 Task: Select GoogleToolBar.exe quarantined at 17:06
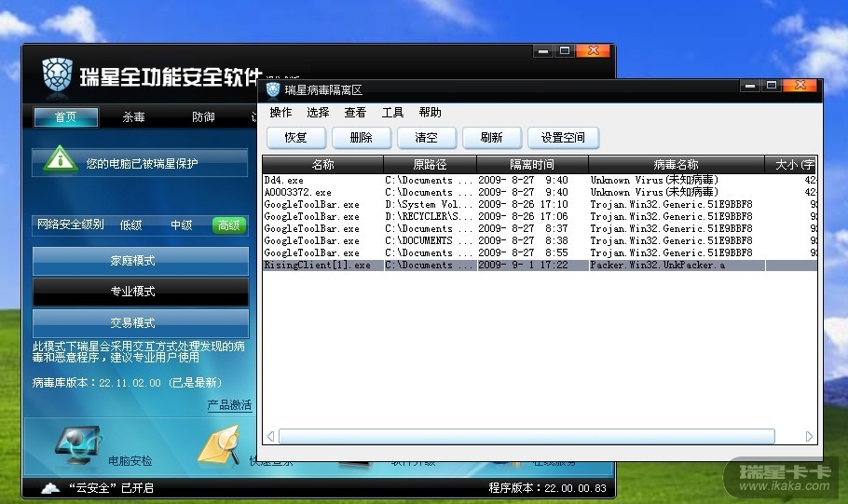click(540, 216)
